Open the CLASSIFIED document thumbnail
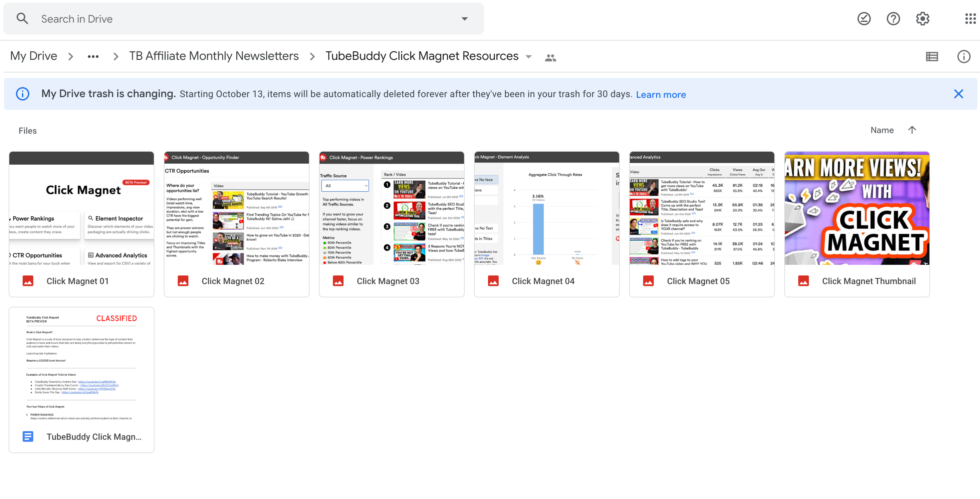This screenshot has width=980, height=499. [x=82, y=364]
